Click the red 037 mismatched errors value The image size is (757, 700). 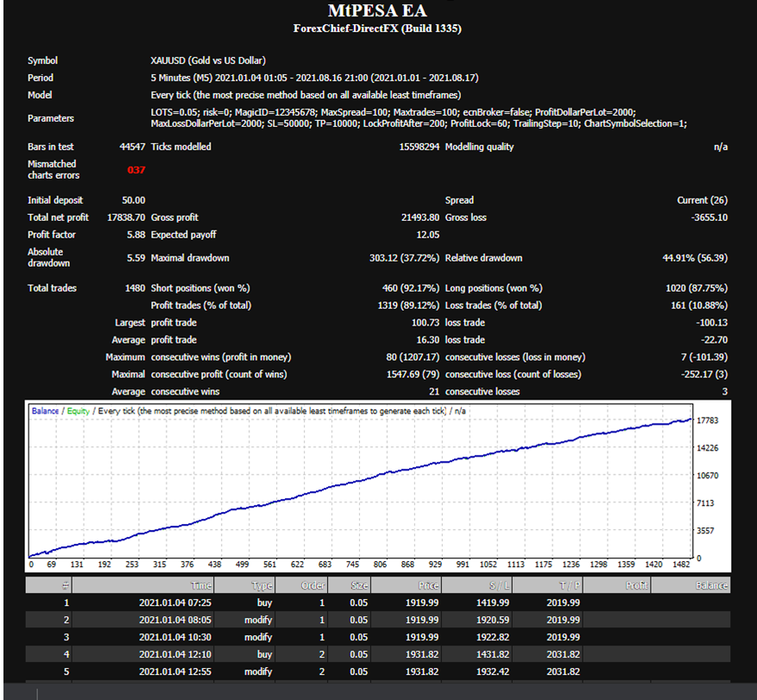tap(136, 170)
